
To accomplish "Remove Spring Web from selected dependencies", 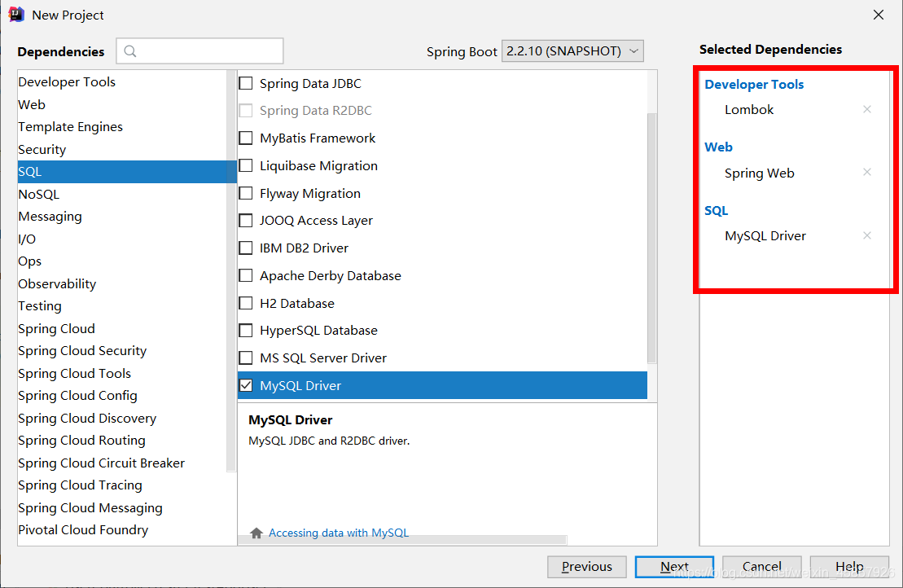I will click(866, 172).
